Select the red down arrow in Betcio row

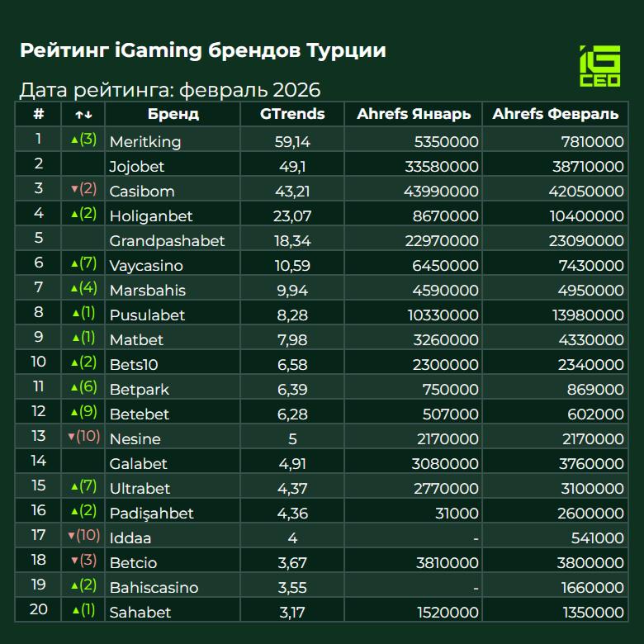(74, 561)
